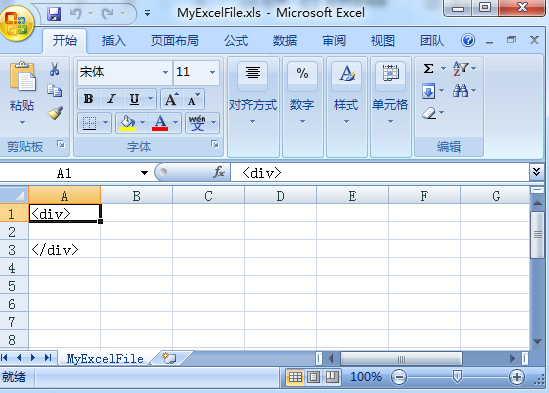Switch to the 插入 ribbon tab
Viewport: 549px width, 393px height.
(x=113, y=41)
